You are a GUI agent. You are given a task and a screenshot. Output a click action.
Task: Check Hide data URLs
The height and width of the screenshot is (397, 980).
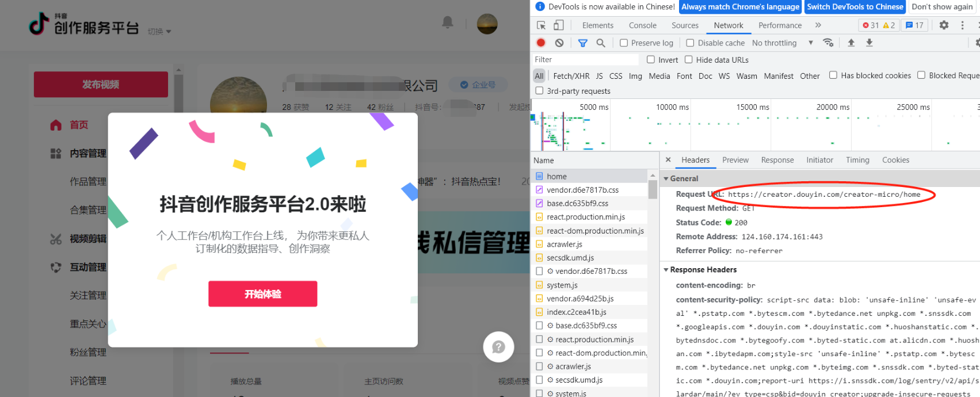pos(689,59)
